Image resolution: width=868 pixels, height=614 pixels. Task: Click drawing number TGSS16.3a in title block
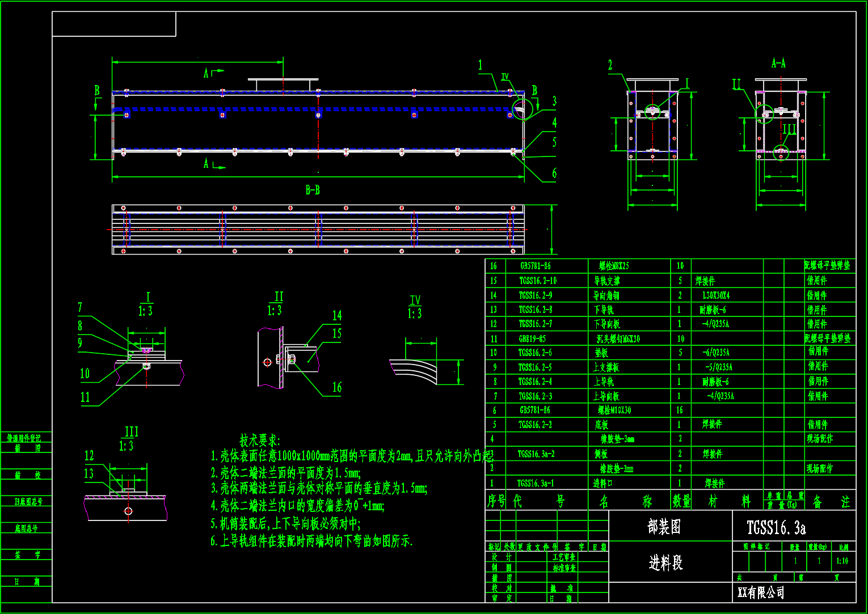(776, 528)
